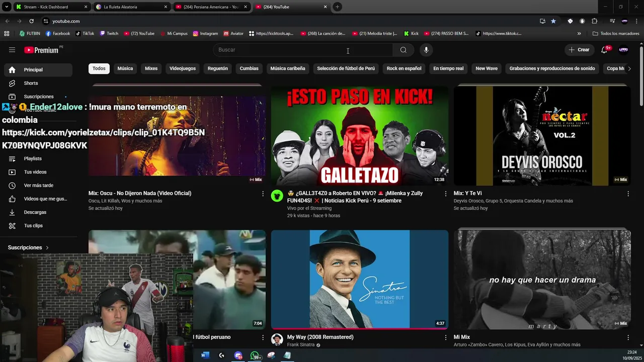This screenshot has width=644, height=362.
Task: Open Shorts from the sidebar
Action: click(x=38, y=83)
